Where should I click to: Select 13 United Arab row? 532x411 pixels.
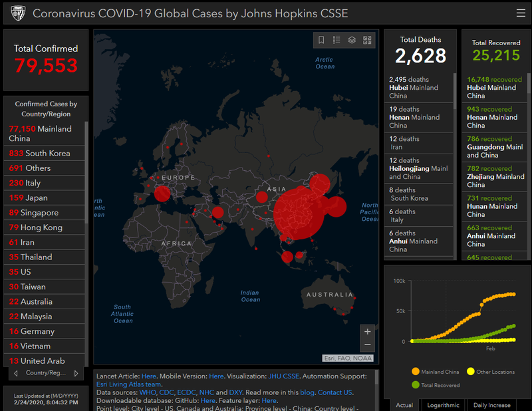click(x=44, y=360)
